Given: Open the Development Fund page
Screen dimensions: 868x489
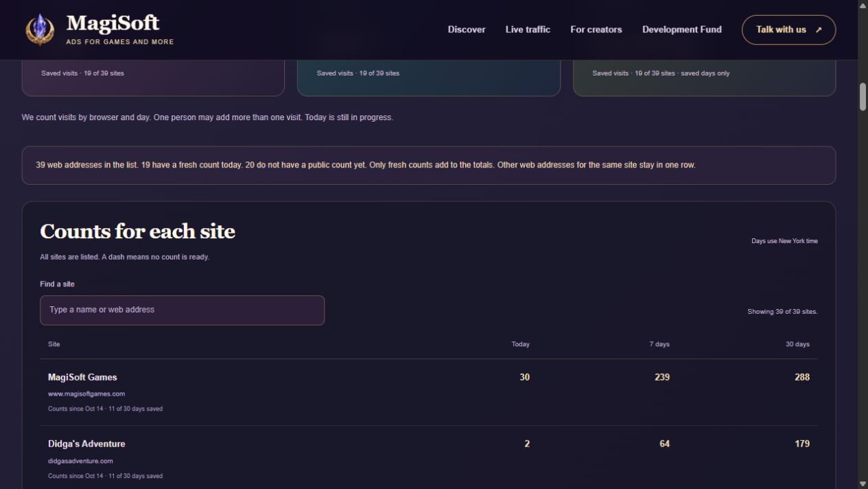Looking at the screenshot, I should tap(682, 30).
